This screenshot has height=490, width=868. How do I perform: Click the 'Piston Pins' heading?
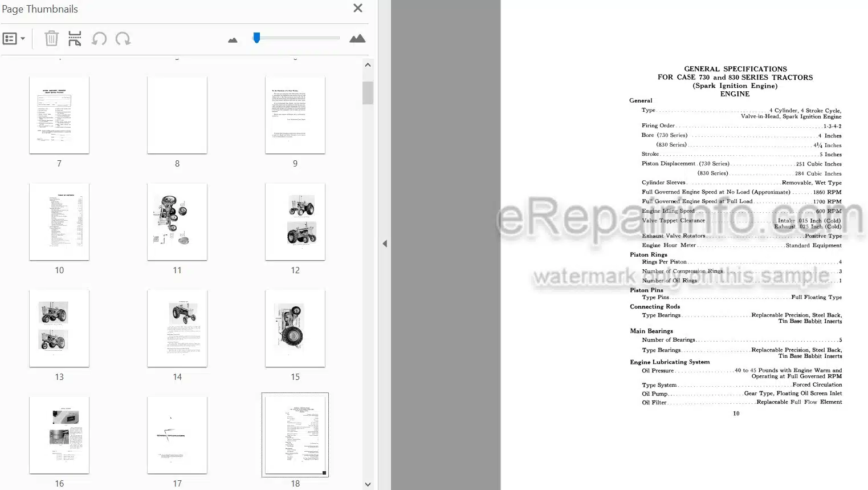click(x=646, y=290)
